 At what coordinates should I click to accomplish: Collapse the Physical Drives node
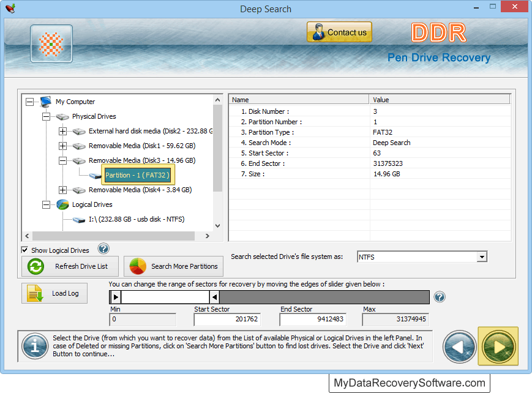[x=46, y=117]
